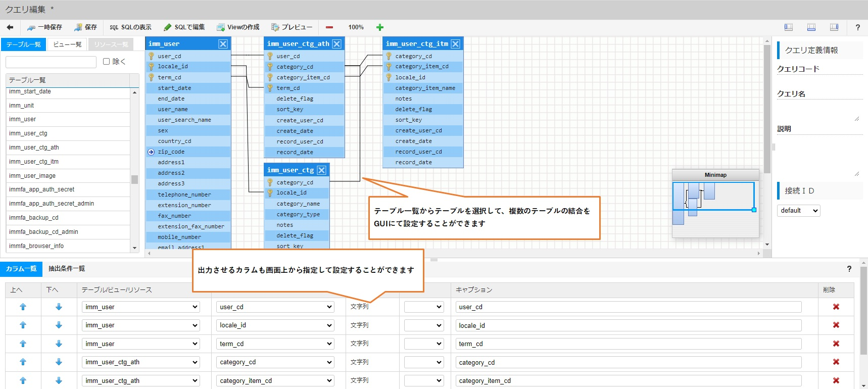The image size is (868, 389).
Task: Select imm_user_image in the table list
Action: tap(32, 176)
